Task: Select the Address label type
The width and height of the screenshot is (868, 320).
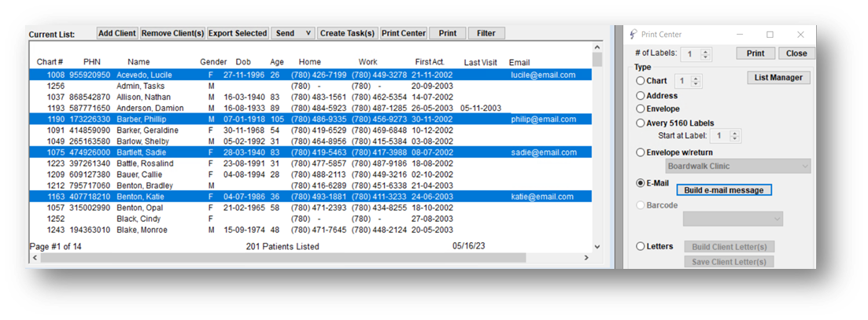Action: (x=641, y=96)
